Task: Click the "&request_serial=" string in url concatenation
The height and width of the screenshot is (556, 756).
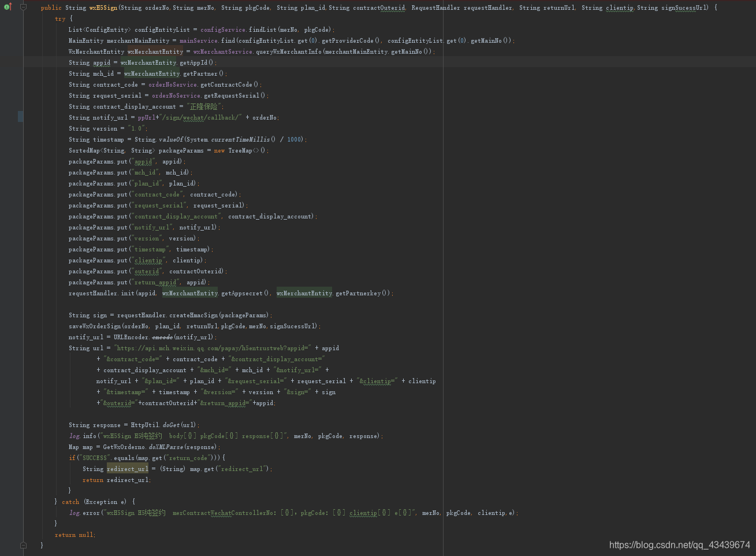Action: 256,381
